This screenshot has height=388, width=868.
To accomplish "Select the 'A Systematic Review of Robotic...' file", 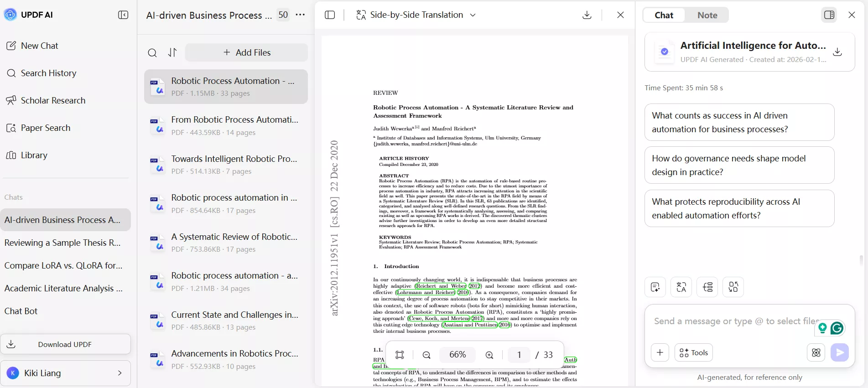I will pyautogui.click(x=226, y=243).
